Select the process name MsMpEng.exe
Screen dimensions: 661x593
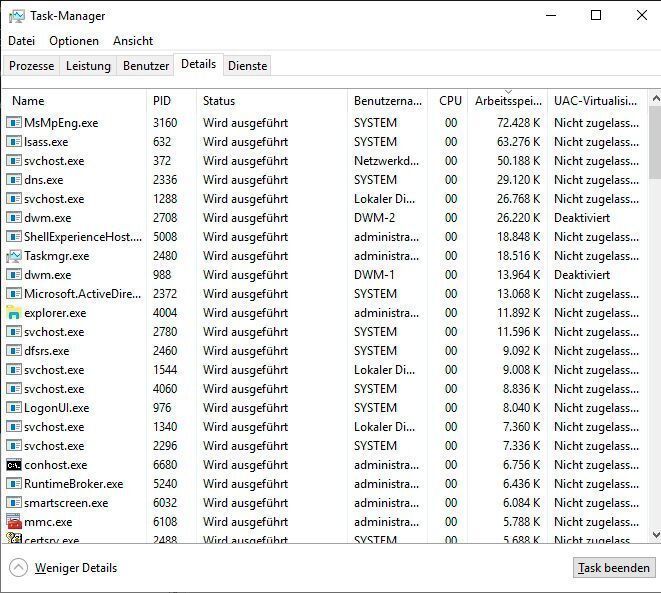[x=61, y=123]
